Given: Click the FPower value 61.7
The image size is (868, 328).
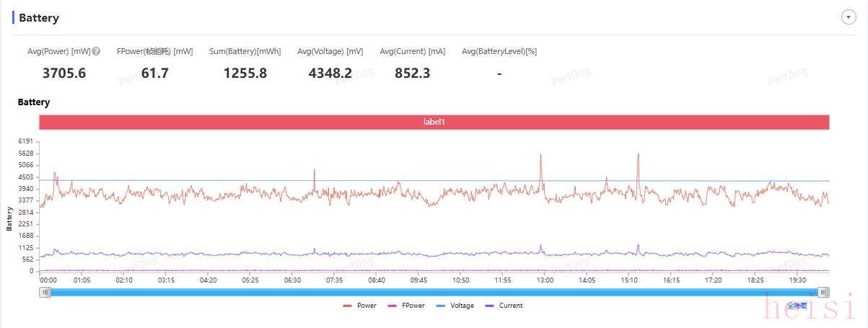Looking at the screenshot, I should [x=154, y=73].
